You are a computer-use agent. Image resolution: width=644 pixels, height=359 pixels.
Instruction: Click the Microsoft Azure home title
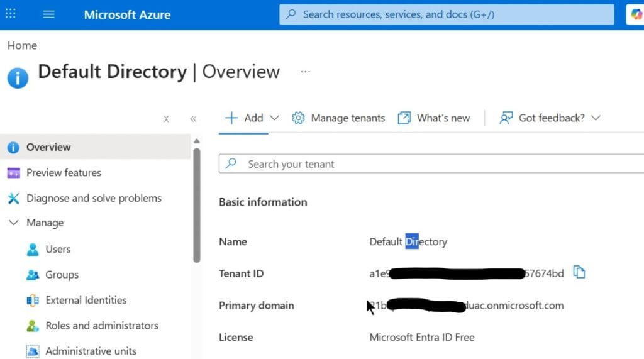pyautogui.click(x=127, y=15)
